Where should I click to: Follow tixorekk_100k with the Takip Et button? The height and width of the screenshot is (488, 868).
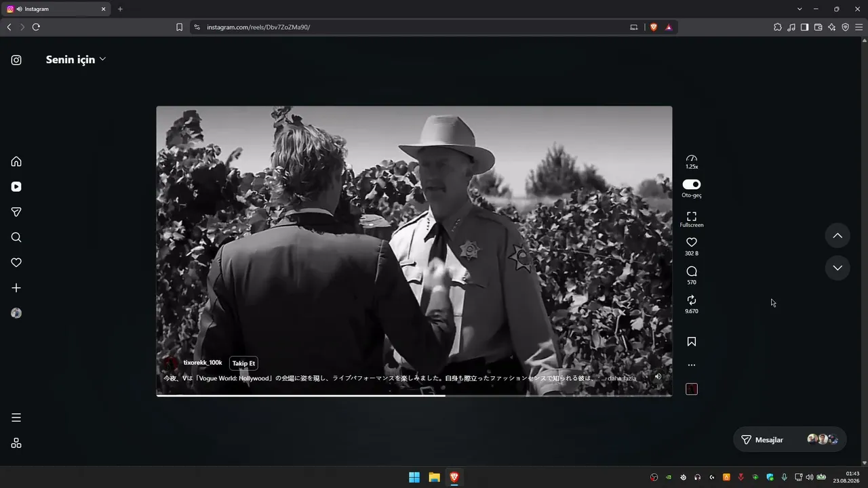(243, 363)
